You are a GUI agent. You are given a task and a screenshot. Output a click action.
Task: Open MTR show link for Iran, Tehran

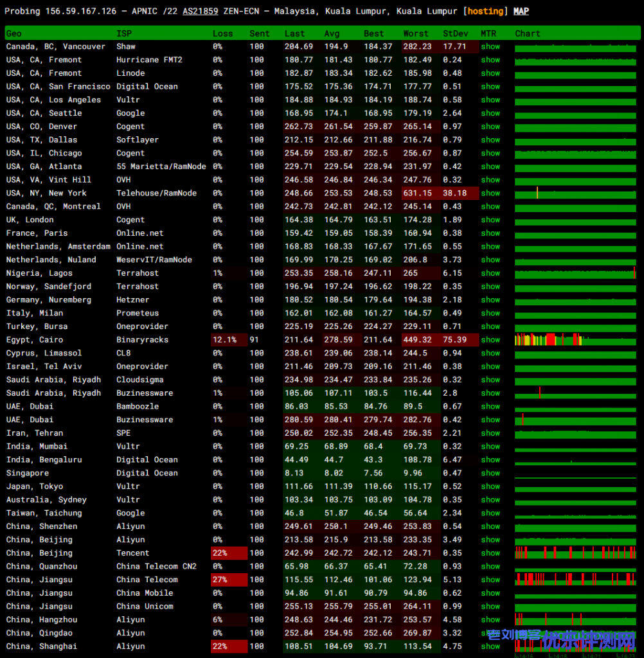[x=490, y=433]
